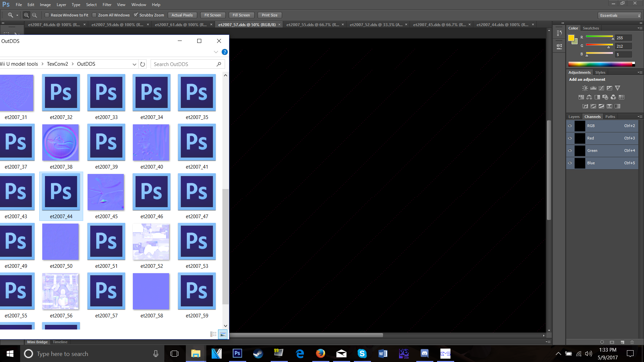Save selection as channel icon
Screen dimensions: 644x362
click(x=612, y=342)
